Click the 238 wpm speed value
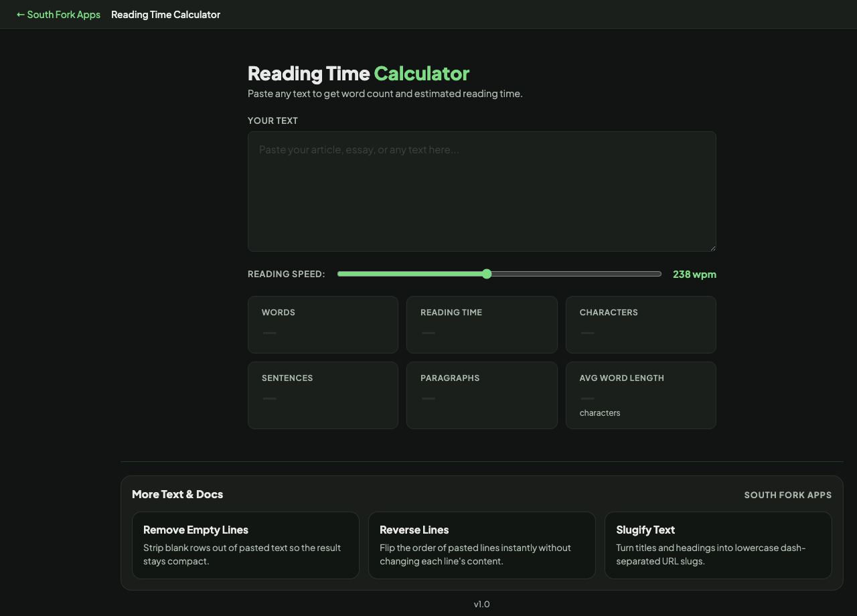857x616 pixels. click(x=694, y=274)
